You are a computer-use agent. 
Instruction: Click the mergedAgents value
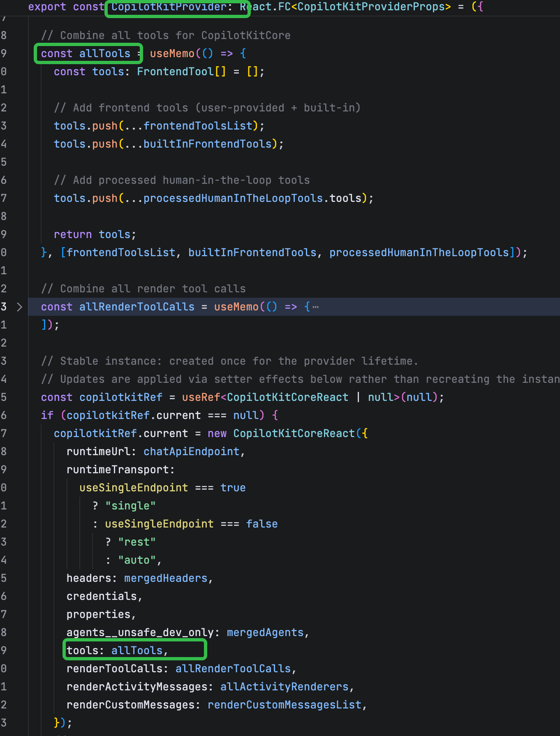[x=265, y=632]
